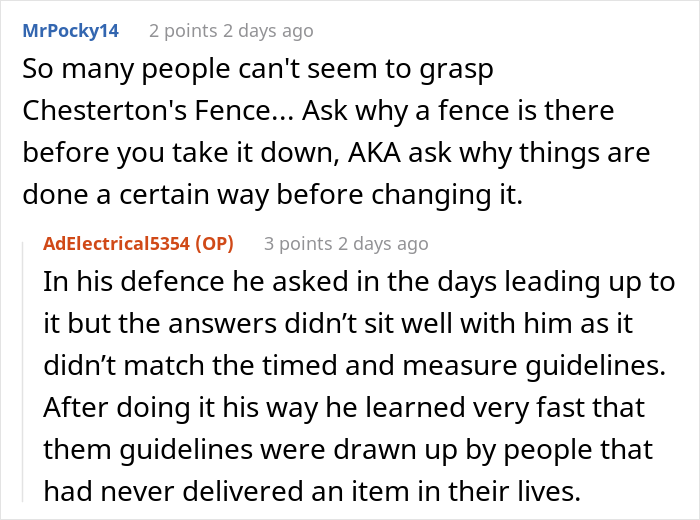Click the words "timed and measure guidelines"
This screenshot has height=520, width=700.
[x=465, y=366]
